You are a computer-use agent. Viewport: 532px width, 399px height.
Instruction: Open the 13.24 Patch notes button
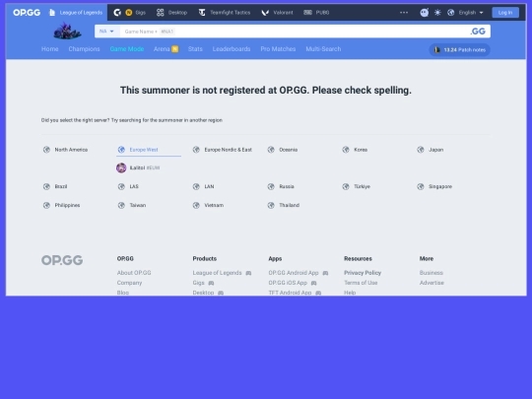click(460, 50)
